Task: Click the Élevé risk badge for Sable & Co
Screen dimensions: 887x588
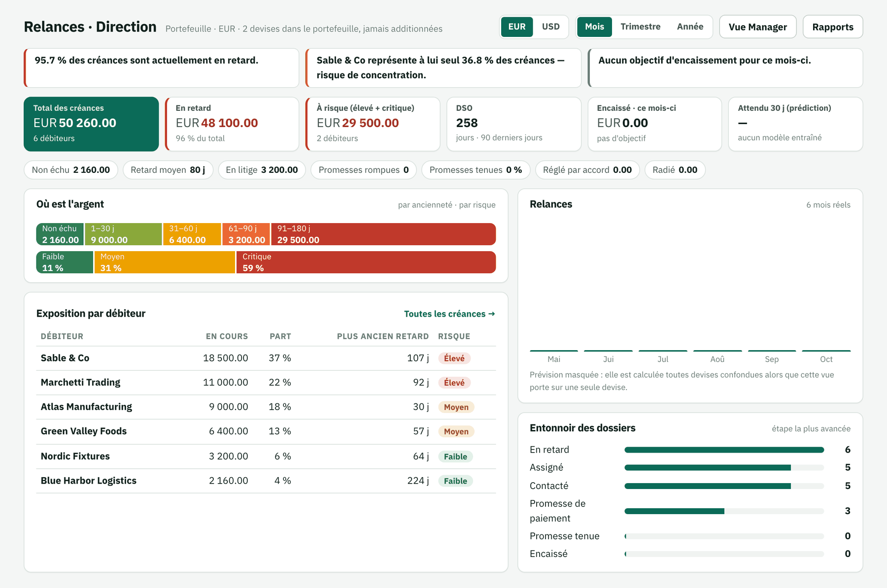Action: [x=454, y=358]
